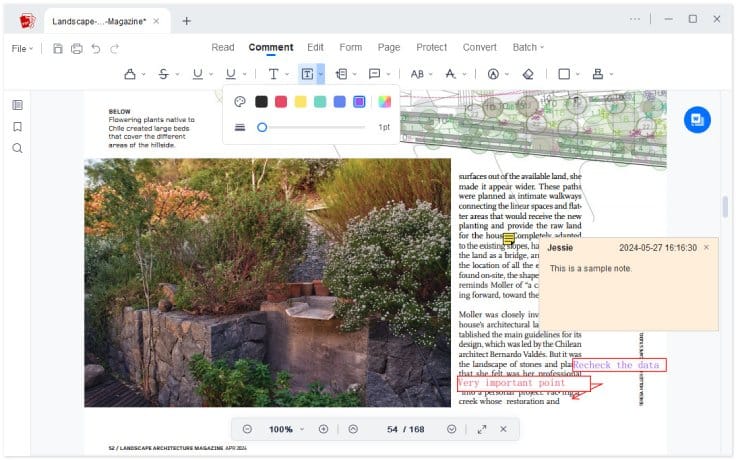736x460 pixels.
Task: Open the bookmarks panel in sidebar
Action: point(17,127)
